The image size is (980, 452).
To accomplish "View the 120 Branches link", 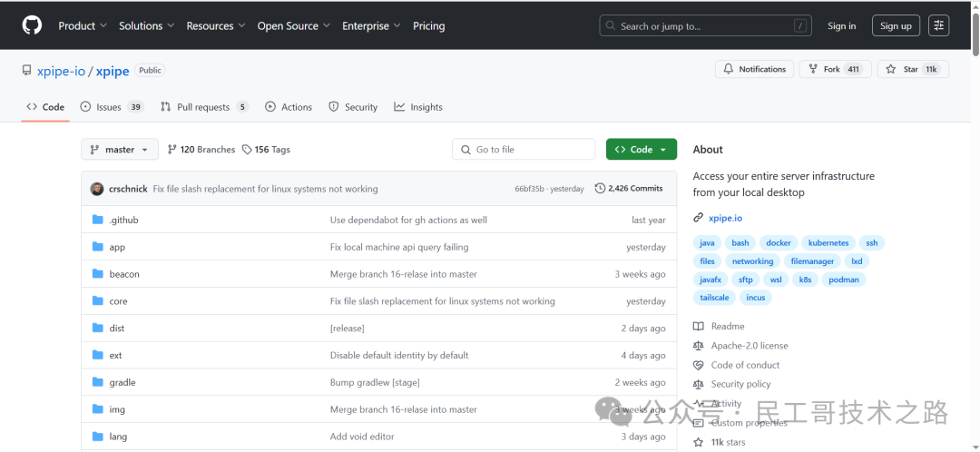I will tap(201, 150).
